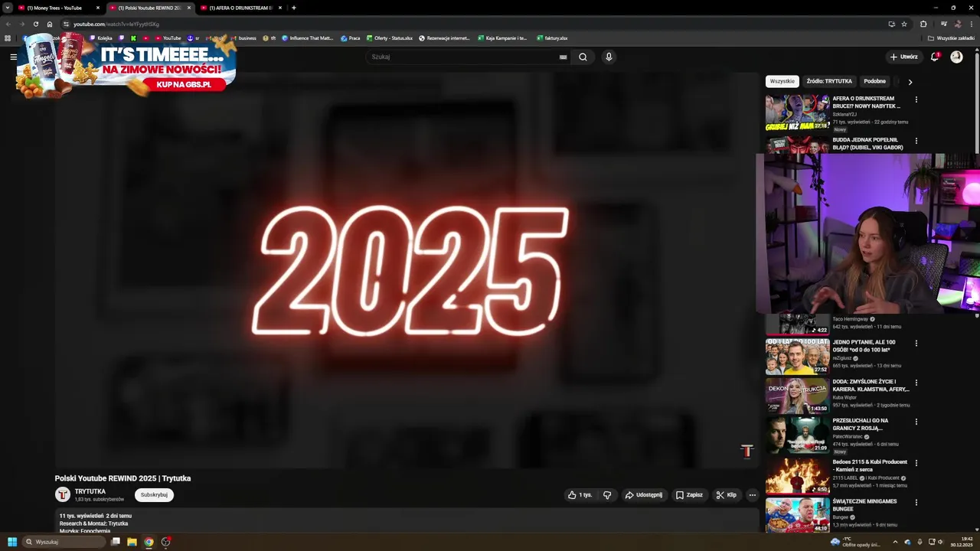Viewport: 980px width, 551px height.
Task: Open the TRYTUTKA channel name link
Action: click(x=90, y=491)
